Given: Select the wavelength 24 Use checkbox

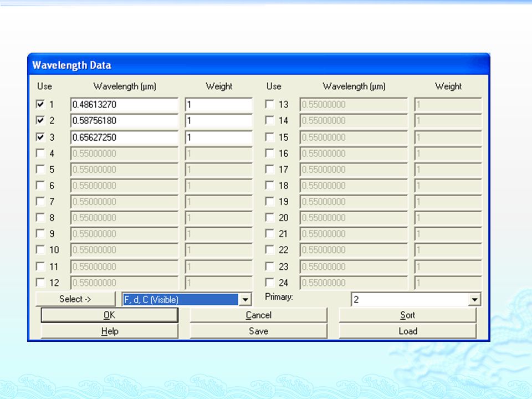Looking at the screenshot, I should (269, 282).
